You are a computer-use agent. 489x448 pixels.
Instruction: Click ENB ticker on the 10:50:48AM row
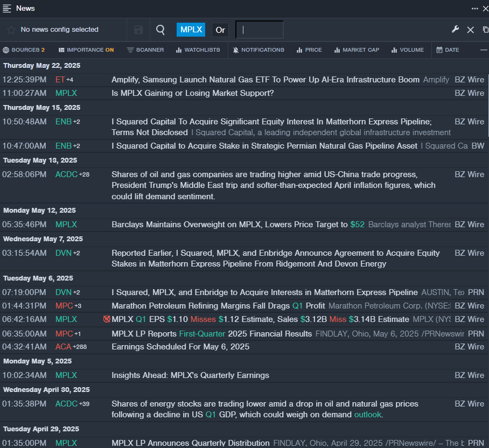[x=64, y=122]
